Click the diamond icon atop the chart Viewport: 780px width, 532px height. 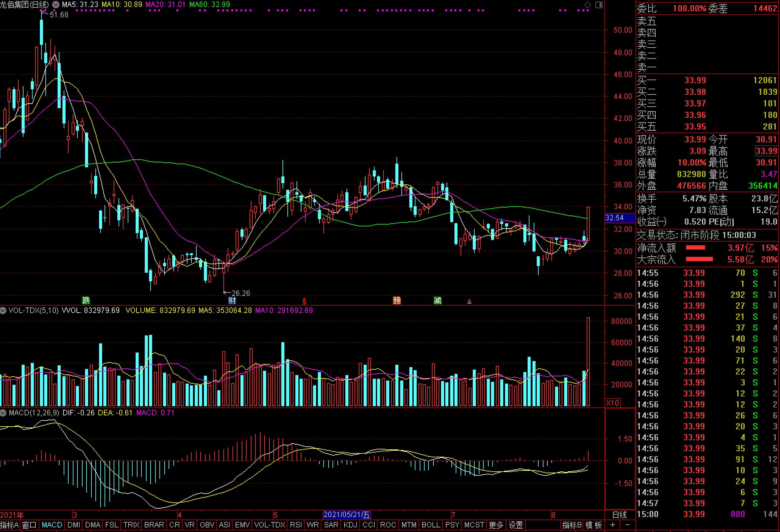click(x=588, y=5)
